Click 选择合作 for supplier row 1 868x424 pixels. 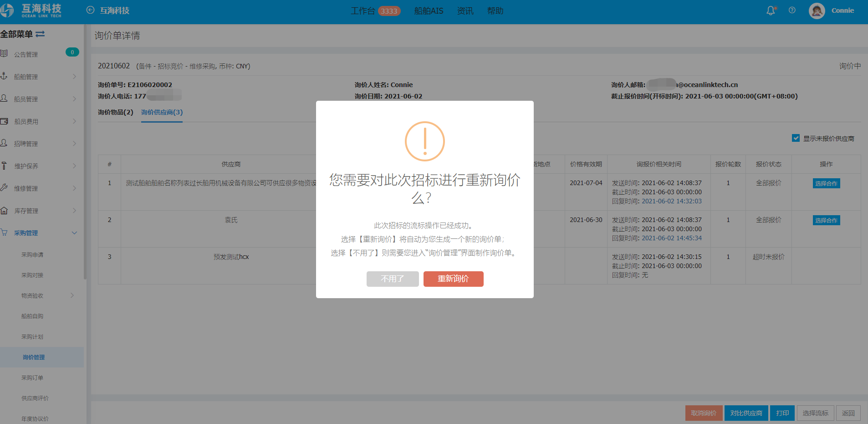[x=826, y=183]
